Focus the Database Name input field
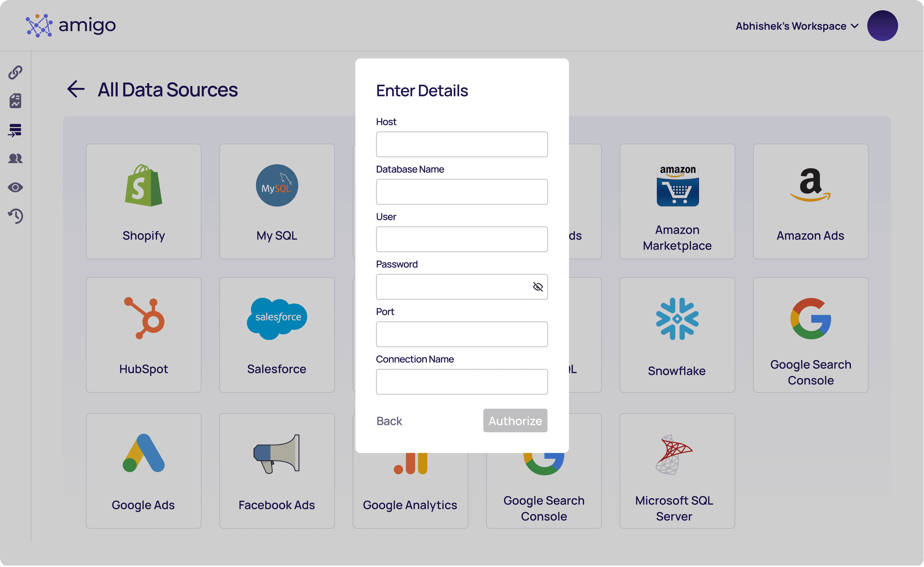924x567 pixels. pos(462,192)
